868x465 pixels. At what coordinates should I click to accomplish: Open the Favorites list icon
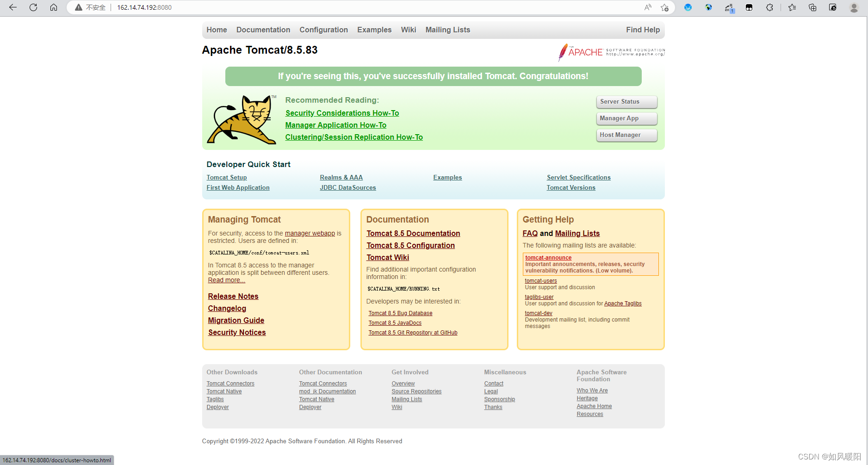[792, 7]
